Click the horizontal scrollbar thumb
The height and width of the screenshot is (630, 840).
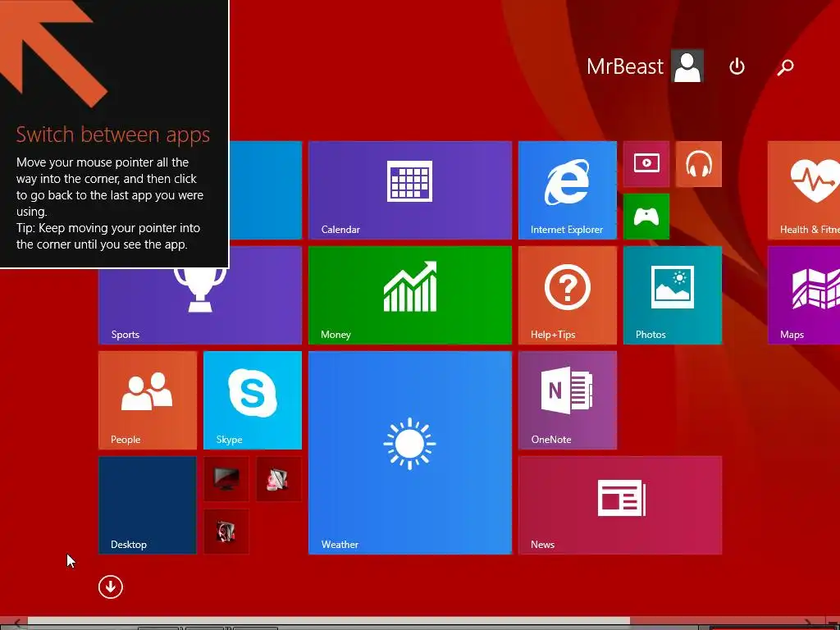click(329, 622)
